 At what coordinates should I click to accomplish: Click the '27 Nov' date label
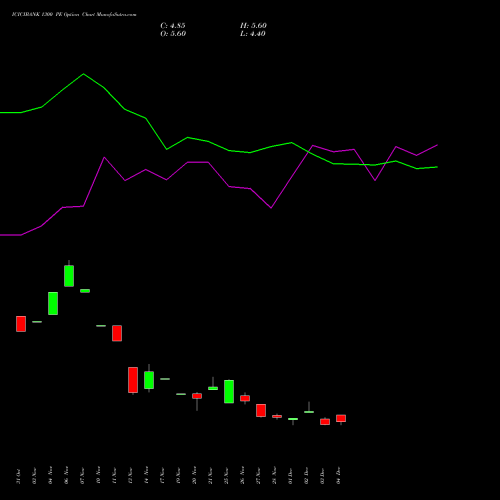click(258, 476)
